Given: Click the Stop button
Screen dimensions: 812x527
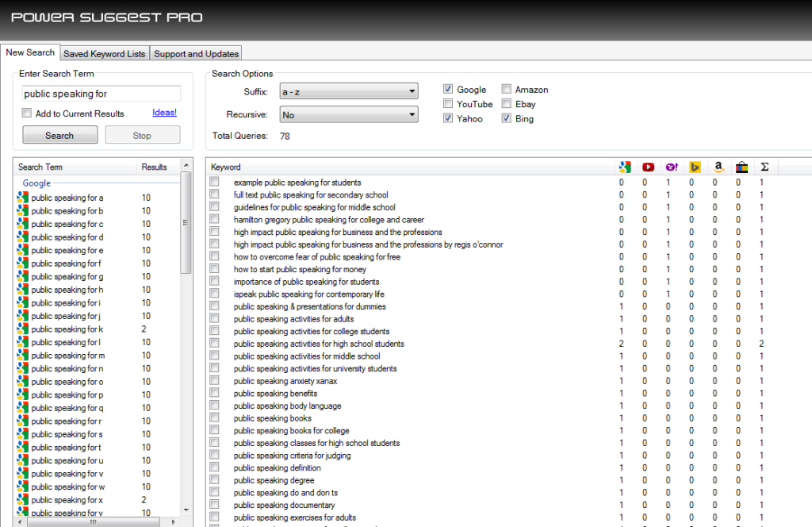Looking at the screenshot, I should point(142,135).
